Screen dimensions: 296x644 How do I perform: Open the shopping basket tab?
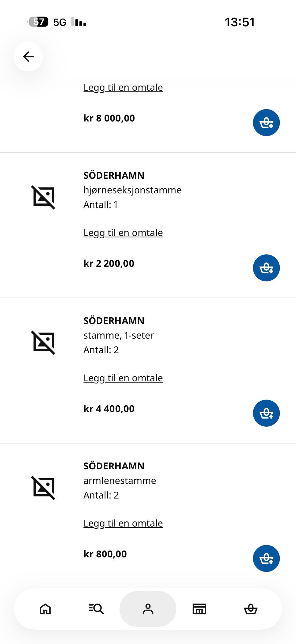(250, 609)
